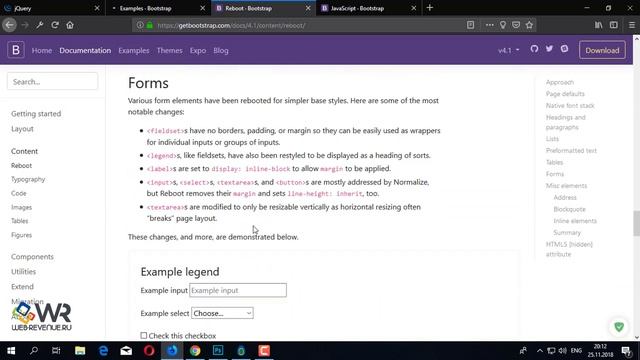
Task: Open Typography in the sidebar
Action: [x=28, y=179]
